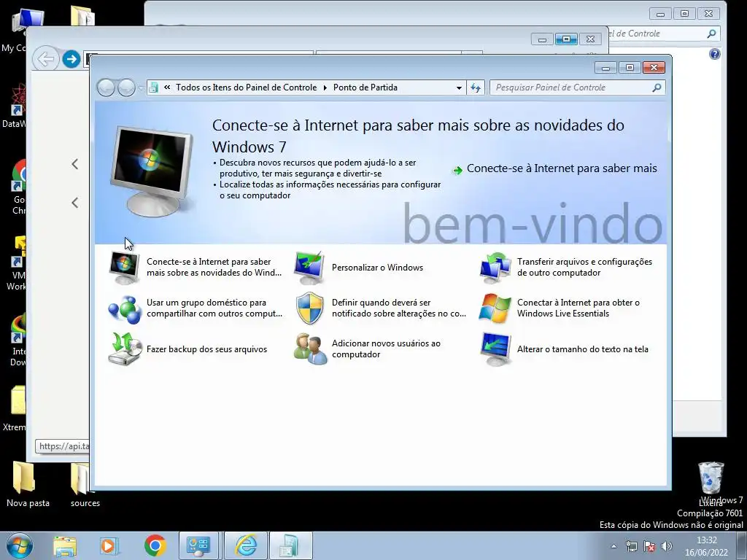Open the recent pages dropdown beside the nav buttons
This screenshot has width=747, height=560.
(x=141, y=87)
